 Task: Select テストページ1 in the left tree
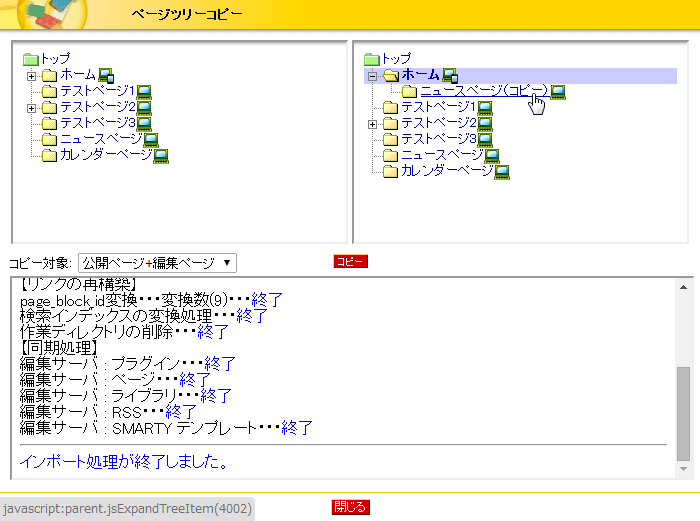click(x=97, y=91)
